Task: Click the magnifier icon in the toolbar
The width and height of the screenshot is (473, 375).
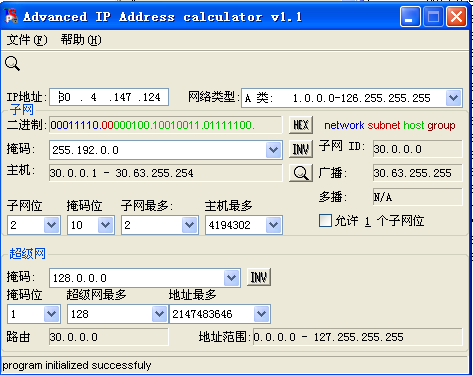Action: point(12,63)
